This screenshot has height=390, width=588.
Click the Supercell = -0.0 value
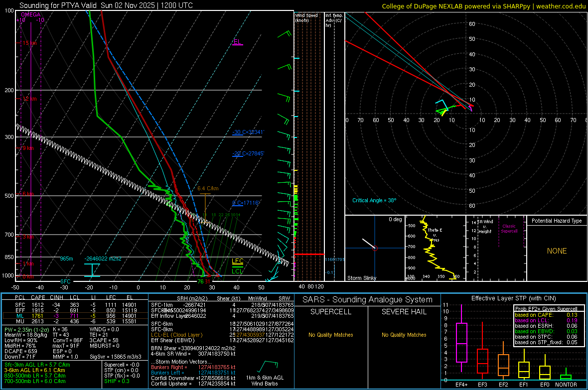click(x=122, y=365)
